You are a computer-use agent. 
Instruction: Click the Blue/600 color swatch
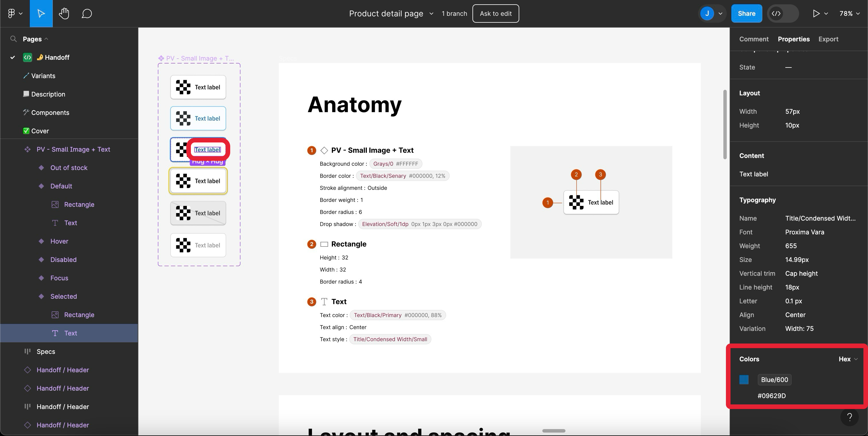coord(744,380)
